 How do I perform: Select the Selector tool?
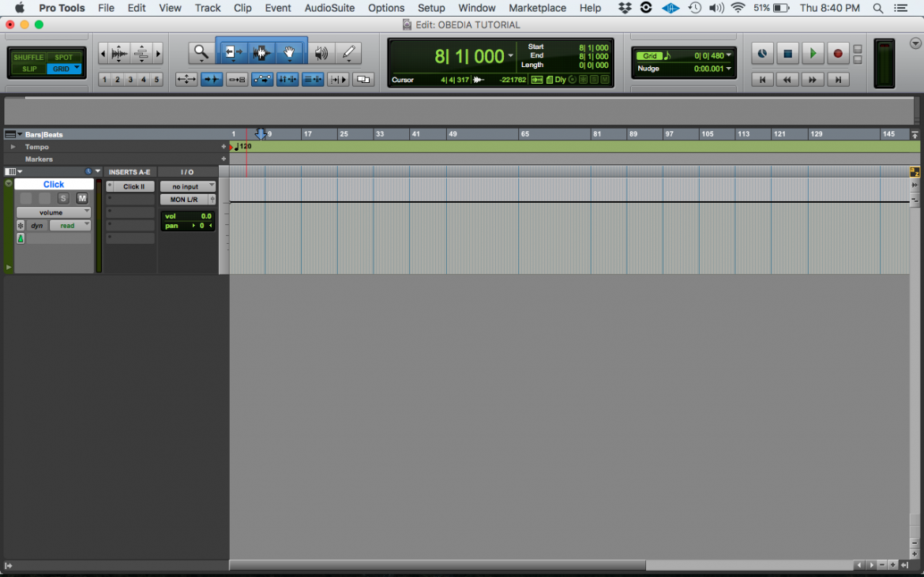point(261,53)
